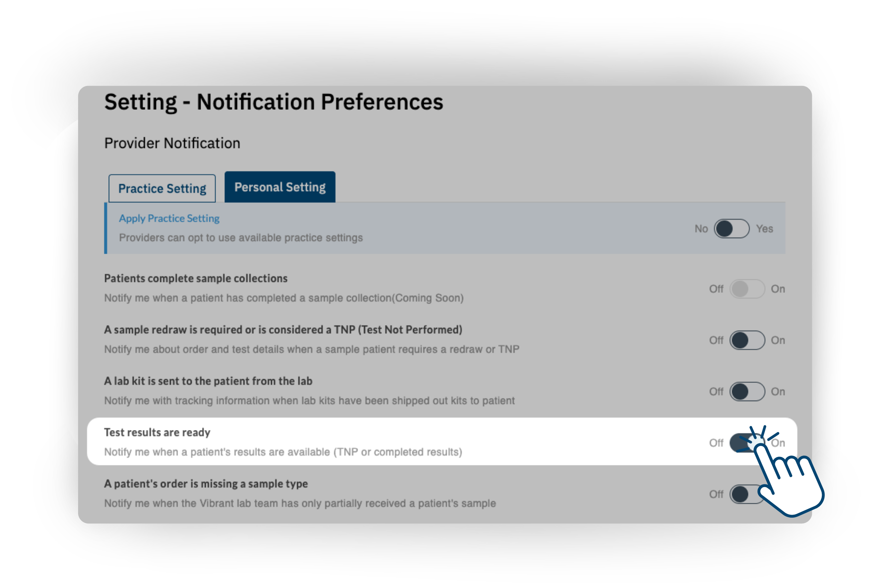Enable sample redraw or TNP notifications switch
The height and width of the screenshot is (588, 872).
747,340
